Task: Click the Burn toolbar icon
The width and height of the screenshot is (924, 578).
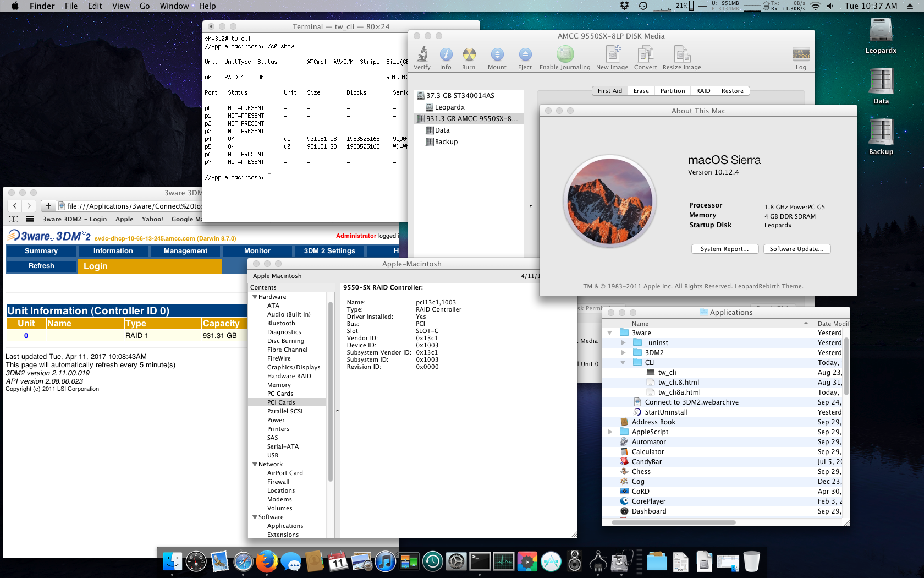Action: click(469, 54)
